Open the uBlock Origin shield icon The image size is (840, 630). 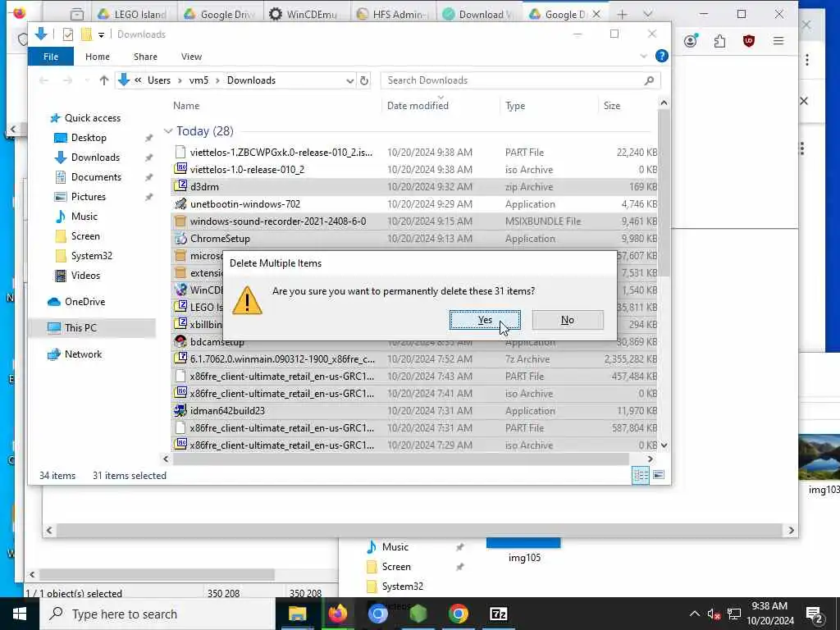pyautogui.click(x=749, y=41)
